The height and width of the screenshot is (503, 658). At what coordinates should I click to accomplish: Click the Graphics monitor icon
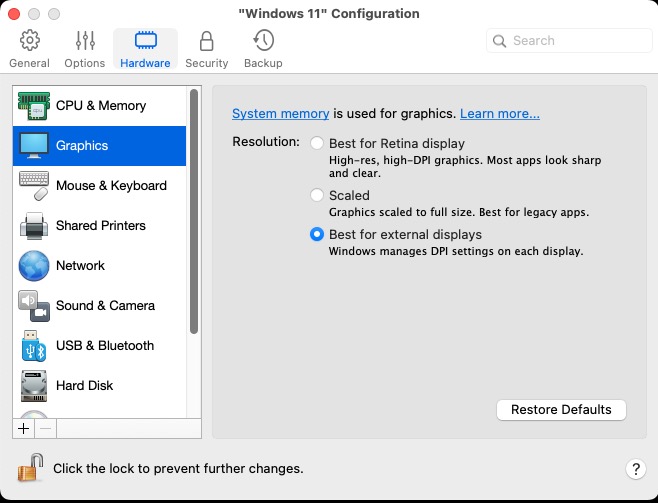(x=34, y=146)
